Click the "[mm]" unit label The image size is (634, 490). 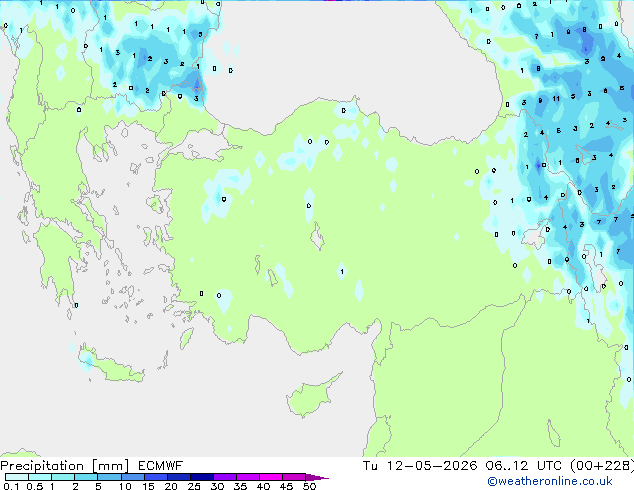111,466
